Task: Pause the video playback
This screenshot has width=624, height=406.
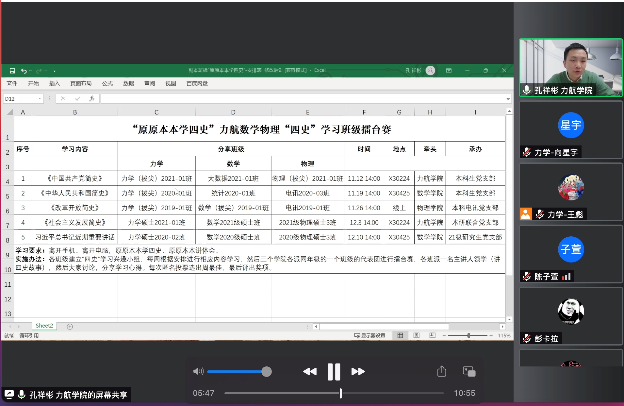Action: 333,371
